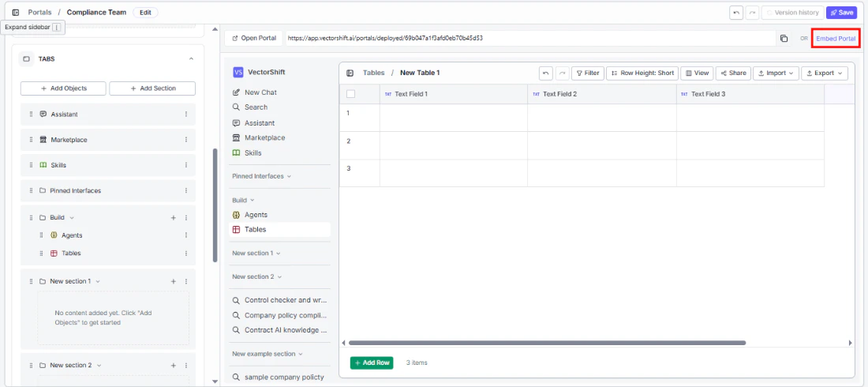Open Marketplace in the portal preview
The image size is (868, 387).
(279, 137)
